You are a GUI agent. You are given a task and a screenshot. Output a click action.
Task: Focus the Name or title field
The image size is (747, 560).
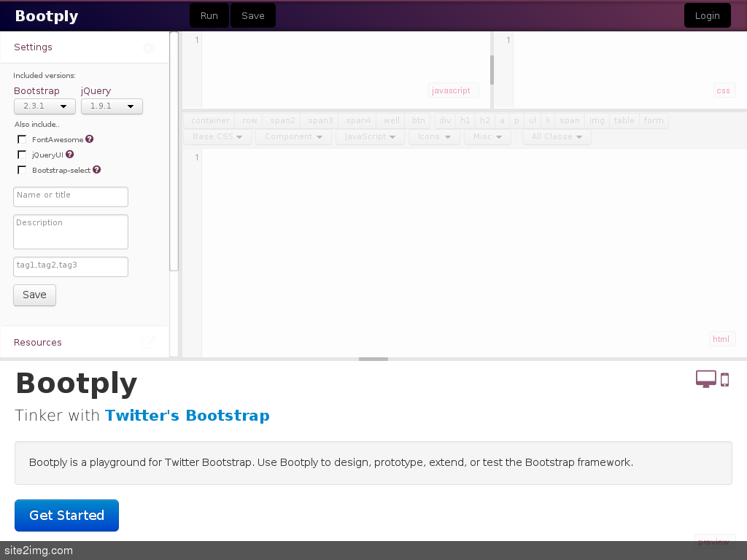coord(71,197)
